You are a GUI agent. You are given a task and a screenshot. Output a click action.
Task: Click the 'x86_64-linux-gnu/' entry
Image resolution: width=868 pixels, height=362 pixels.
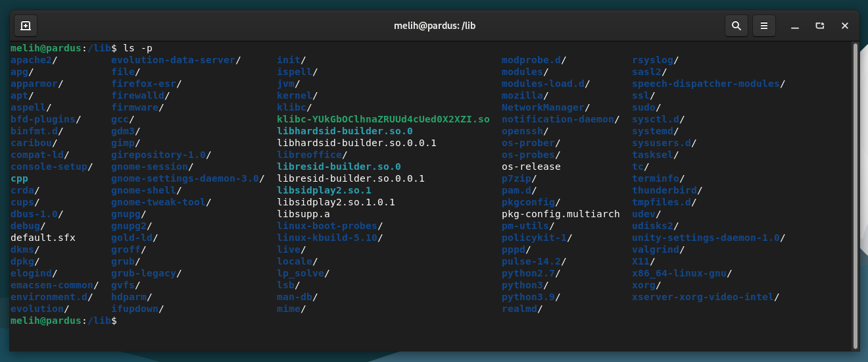(682, 273)
